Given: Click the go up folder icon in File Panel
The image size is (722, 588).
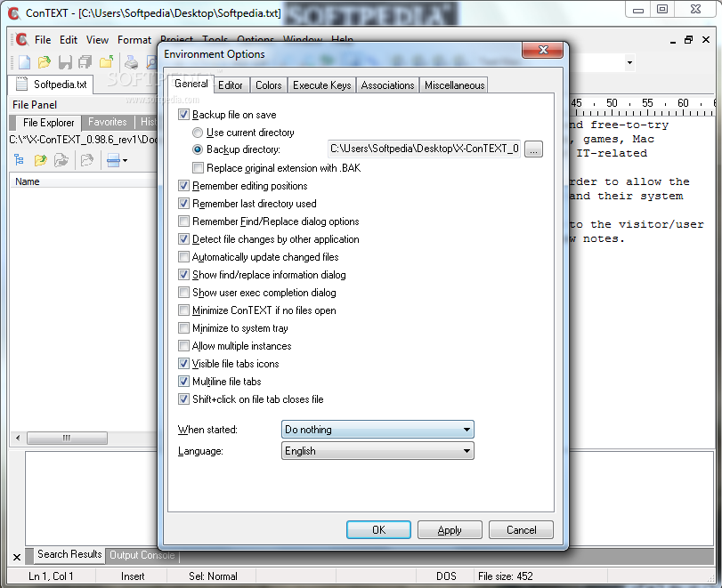Looking at the screenshot, I should point(41,160).
